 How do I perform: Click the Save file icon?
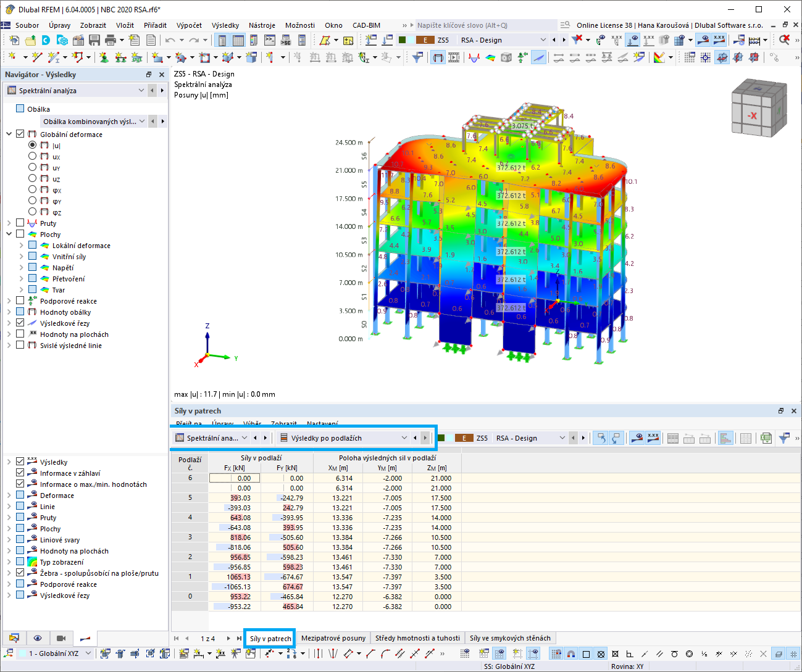[94, 40]
